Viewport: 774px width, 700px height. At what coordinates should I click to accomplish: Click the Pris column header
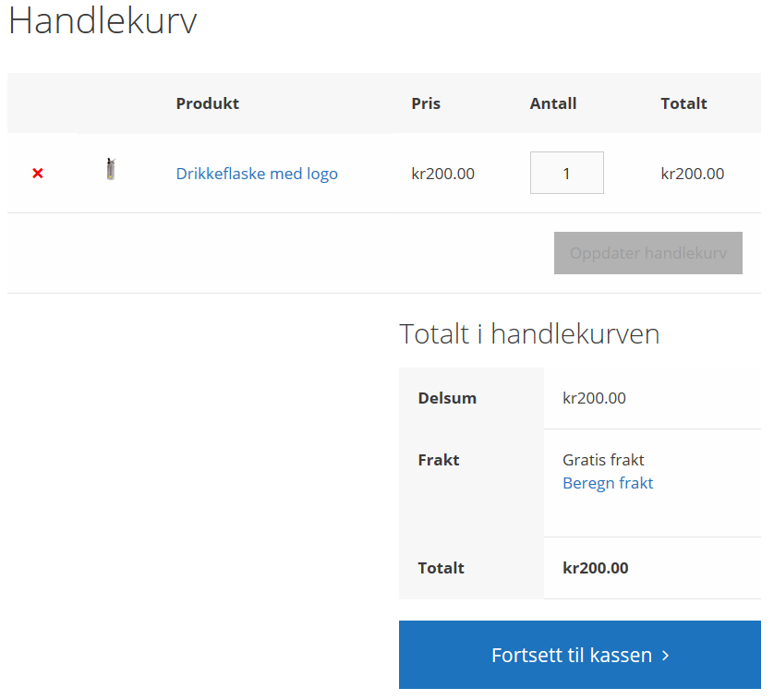coord(426,103)
